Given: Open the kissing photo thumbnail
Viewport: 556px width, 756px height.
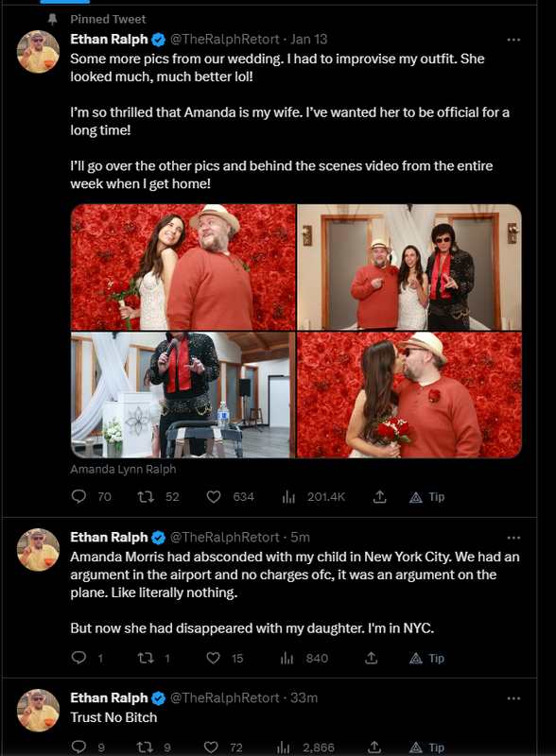Looking at the screenshot, I should (409, 395).
